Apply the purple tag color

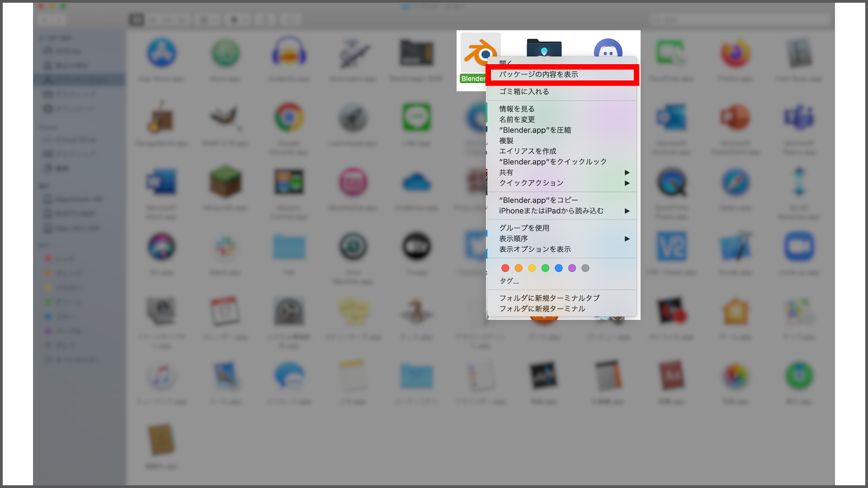coord(572,268)
